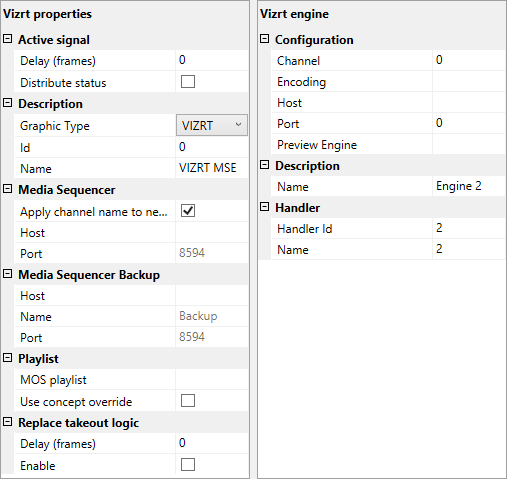Select the Use concept override label
The width and height of the screenshot is (507, 479).
tap(76, 402)
